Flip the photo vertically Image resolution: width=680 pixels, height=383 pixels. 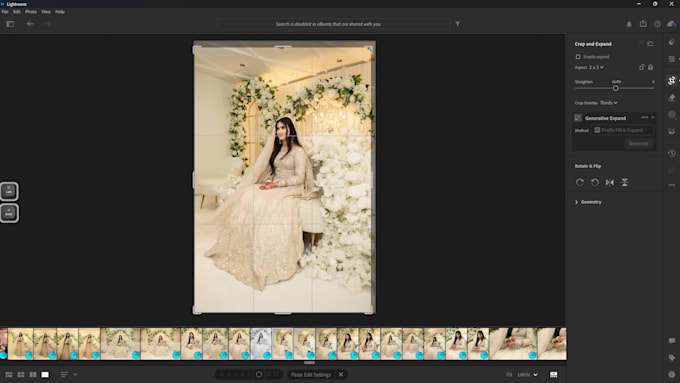click(624, 182)
